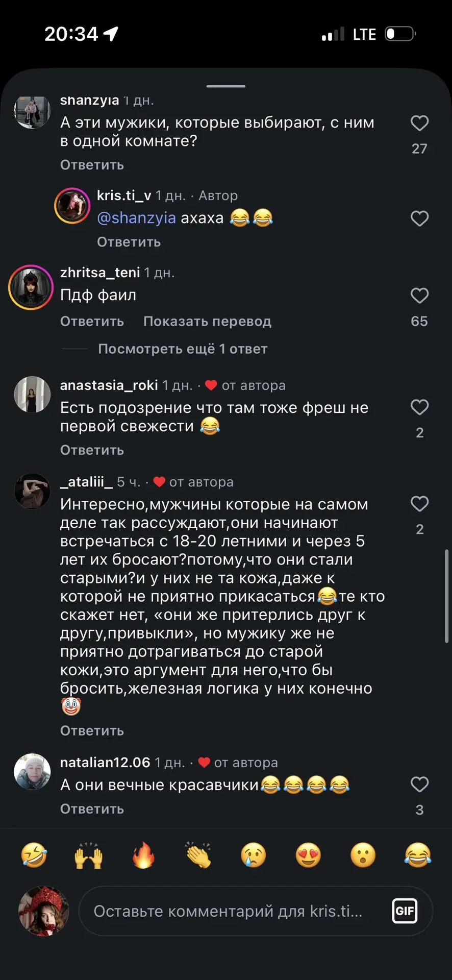Tap the sheet drag handle at top
452x980 pixels.
click(226, 86)
